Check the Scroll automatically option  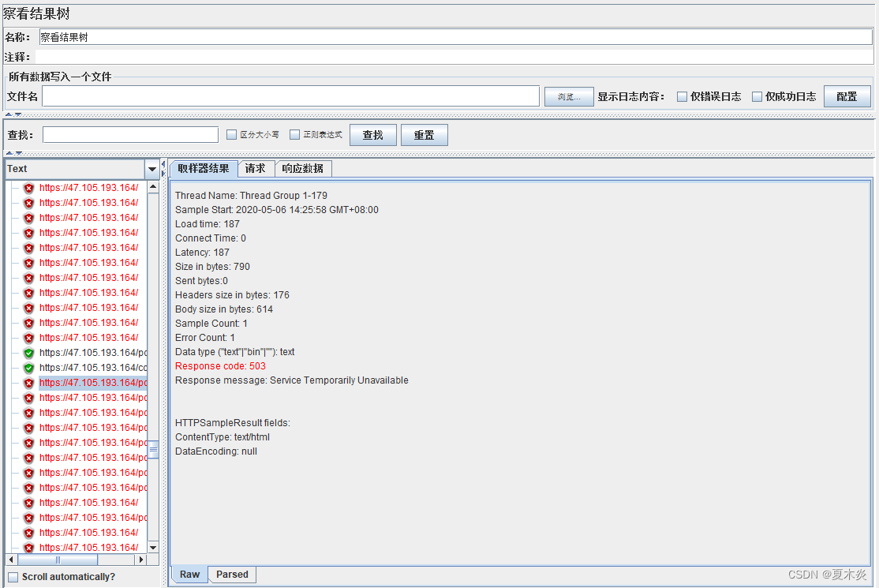[x=13, y=577]
